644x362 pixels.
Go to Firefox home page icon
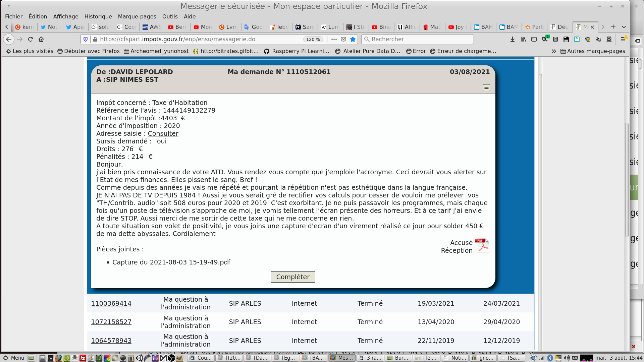pyautogui.click(x=41, y=39)
